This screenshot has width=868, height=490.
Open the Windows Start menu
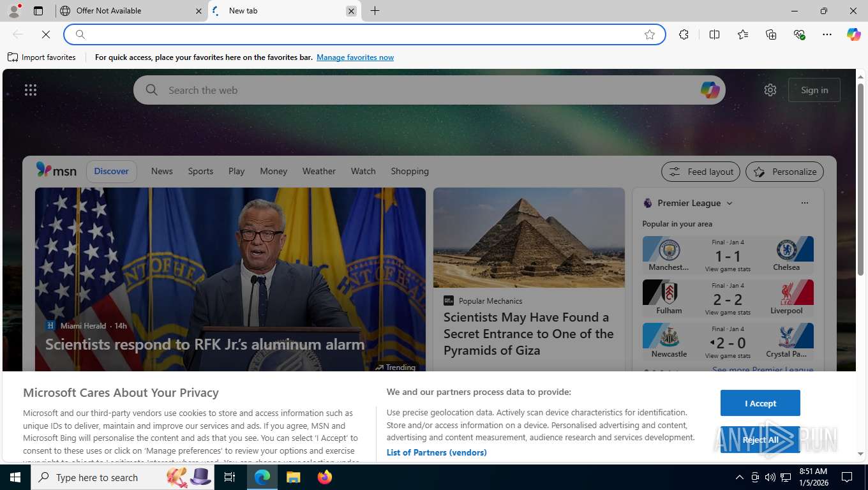[15, 477]
